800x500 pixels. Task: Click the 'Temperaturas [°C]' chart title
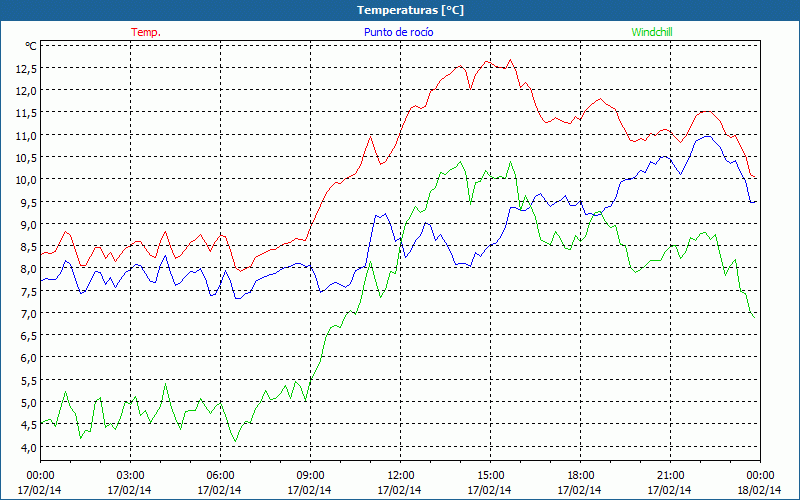(410, 10)
